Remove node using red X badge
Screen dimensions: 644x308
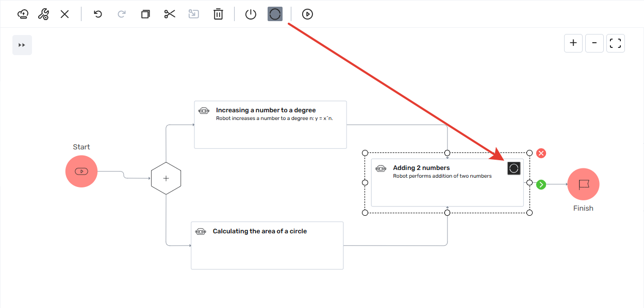(541, 153)
